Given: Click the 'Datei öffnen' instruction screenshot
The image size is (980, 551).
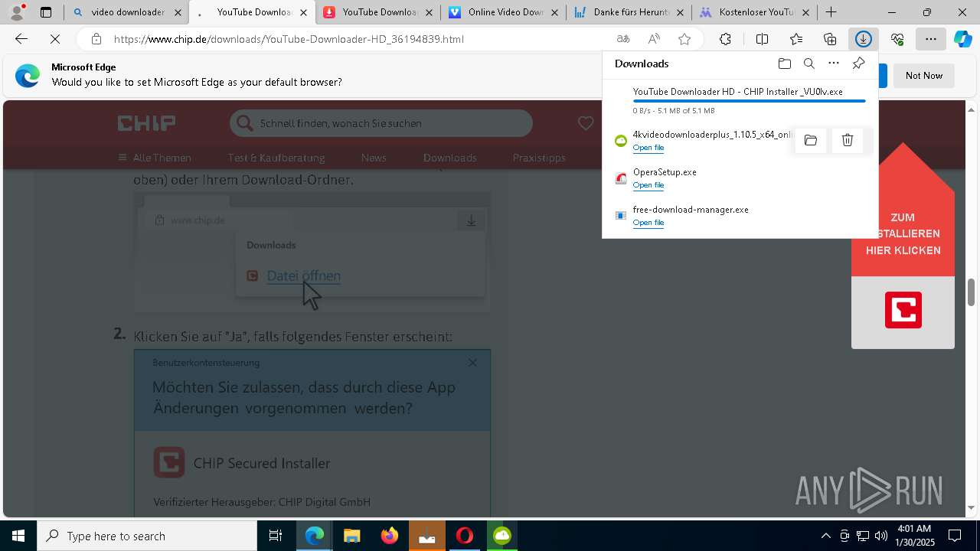Looking at the screenshot, I should coord(312,252).
